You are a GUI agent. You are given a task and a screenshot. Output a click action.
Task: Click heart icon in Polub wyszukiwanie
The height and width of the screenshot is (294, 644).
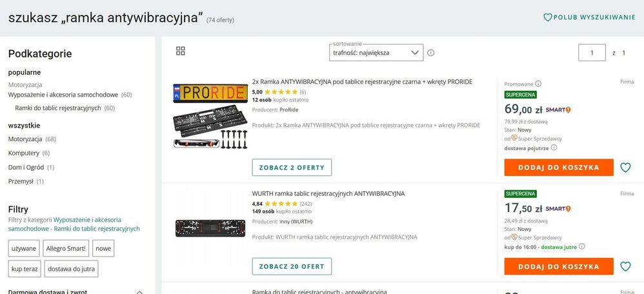(x=548, y=17)
